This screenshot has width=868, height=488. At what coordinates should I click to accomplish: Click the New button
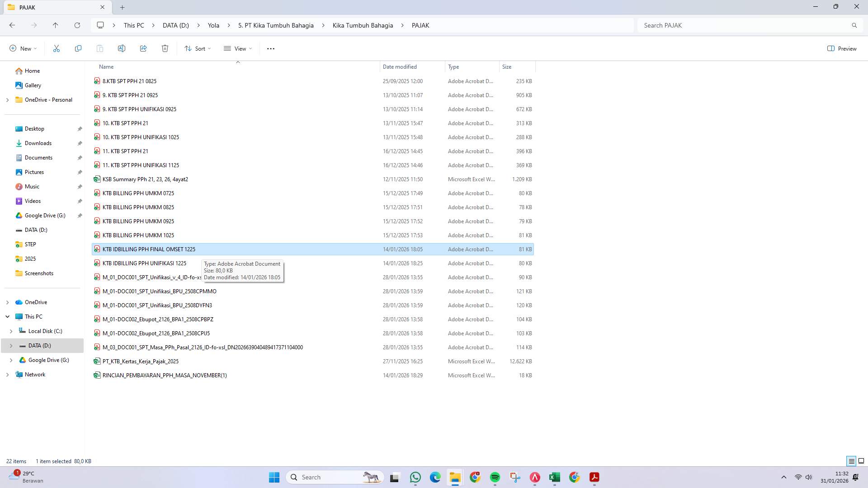click(x=23, y=48)
